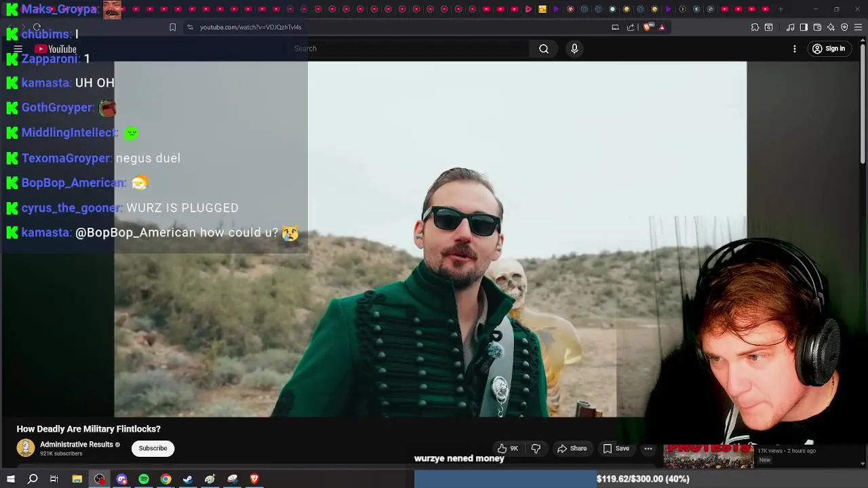Screen dimensions: 868x488
Task: Click chat username MiddlingIntellect
Action: pos(69,133)
